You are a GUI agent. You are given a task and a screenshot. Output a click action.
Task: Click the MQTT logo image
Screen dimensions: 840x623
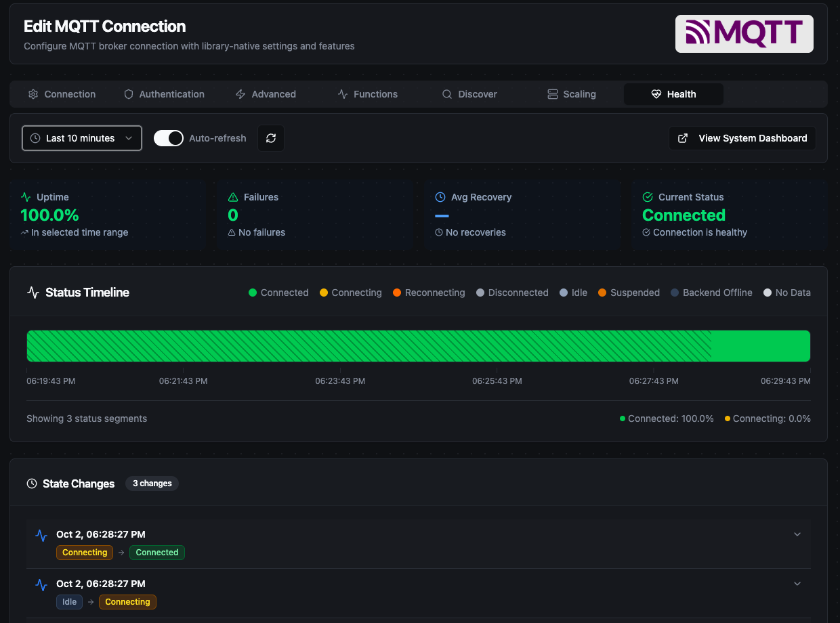pyautogui.click(x=744, y=34)
